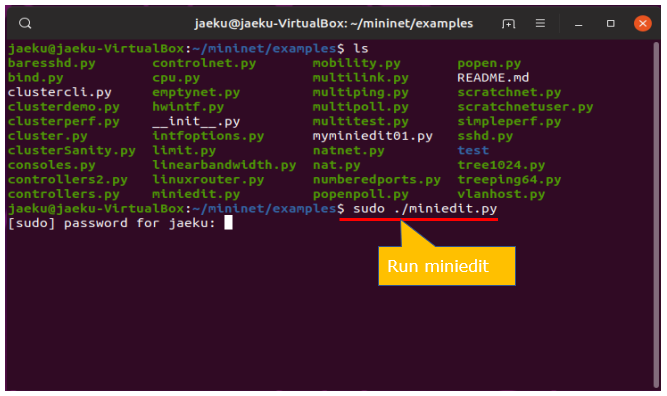667x396 pixels.
Task: Click the README.md file name
Action: (x=493, y=78)
